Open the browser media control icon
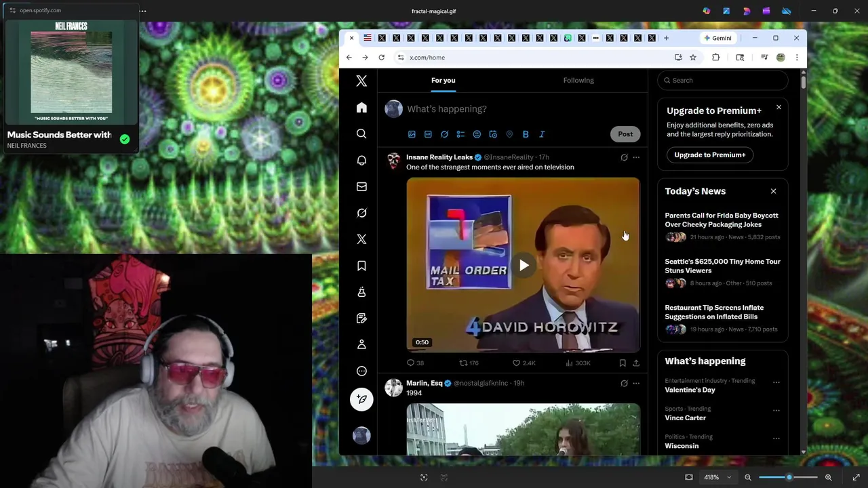 tap(764, 58)
